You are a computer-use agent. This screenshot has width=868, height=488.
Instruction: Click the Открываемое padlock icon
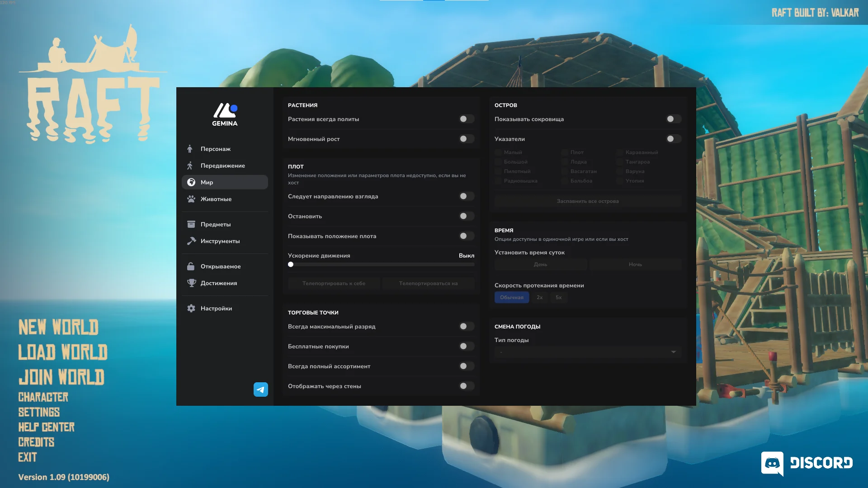[191, 266]
